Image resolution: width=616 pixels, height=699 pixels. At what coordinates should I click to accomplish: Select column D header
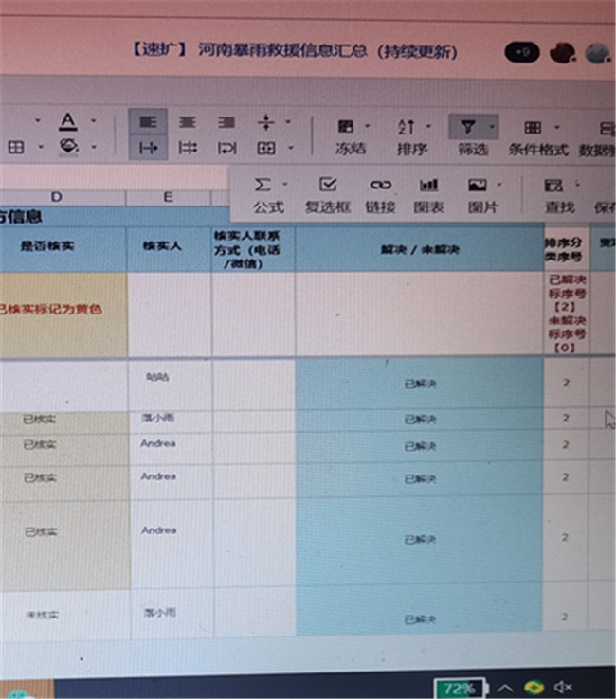click(56, 197)
